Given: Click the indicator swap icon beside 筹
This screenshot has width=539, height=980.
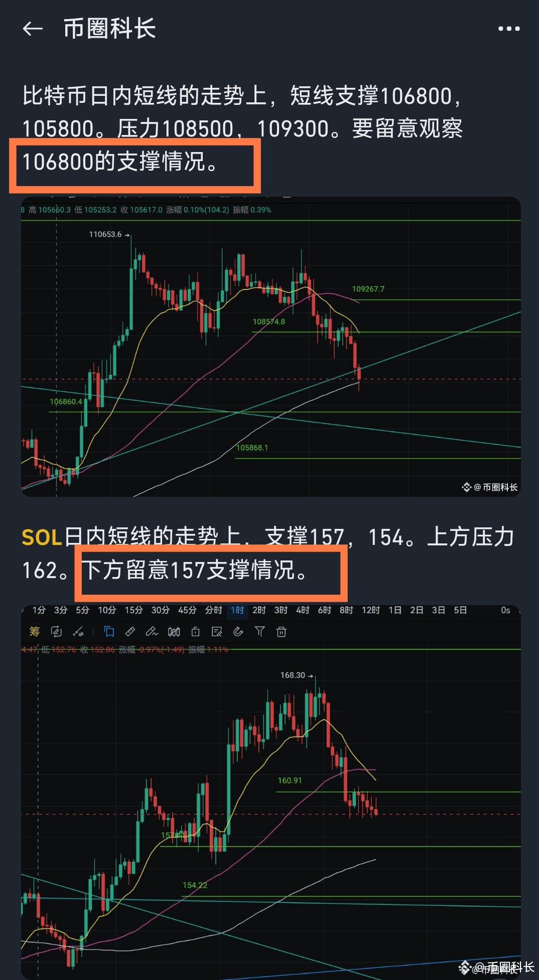Looking at the screenshot, I should click(x=56, y=631).
